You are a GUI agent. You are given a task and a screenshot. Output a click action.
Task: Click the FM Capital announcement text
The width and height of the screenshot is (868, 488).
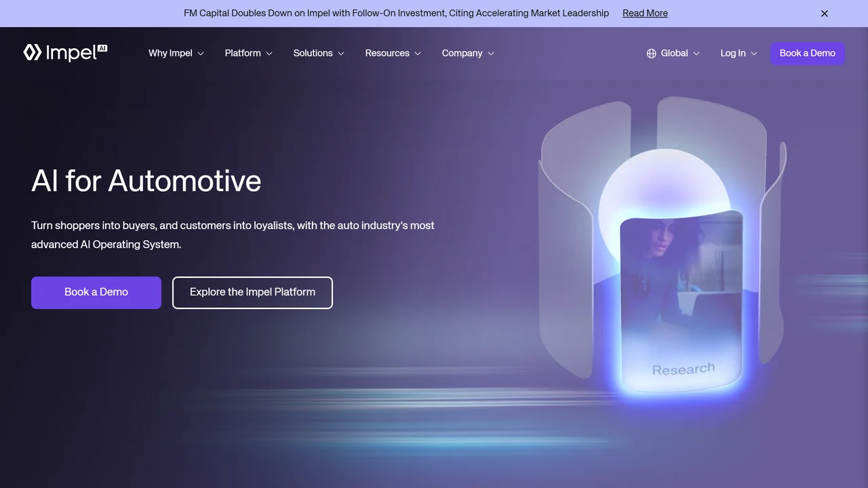(x=396, y=13)
